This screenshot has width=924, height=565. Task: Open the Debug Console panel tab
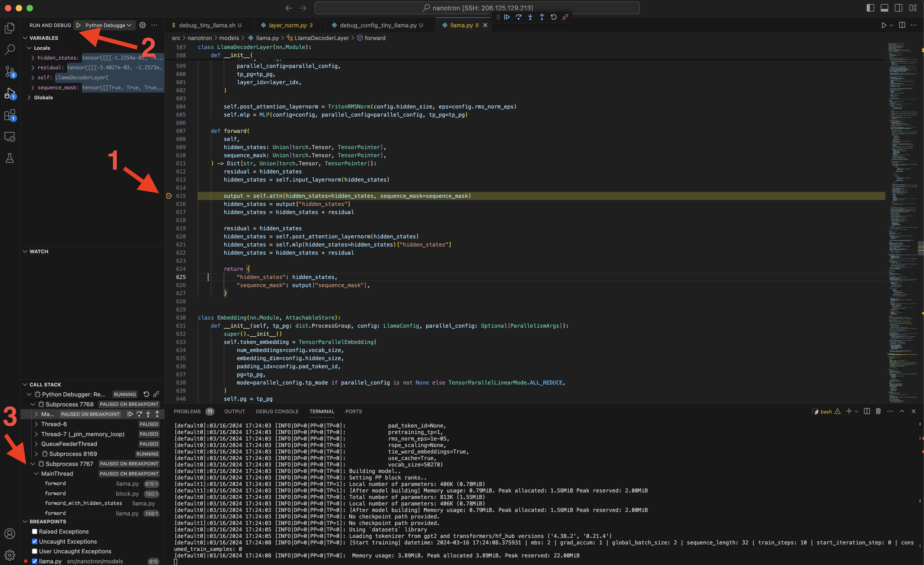(277, 411)
